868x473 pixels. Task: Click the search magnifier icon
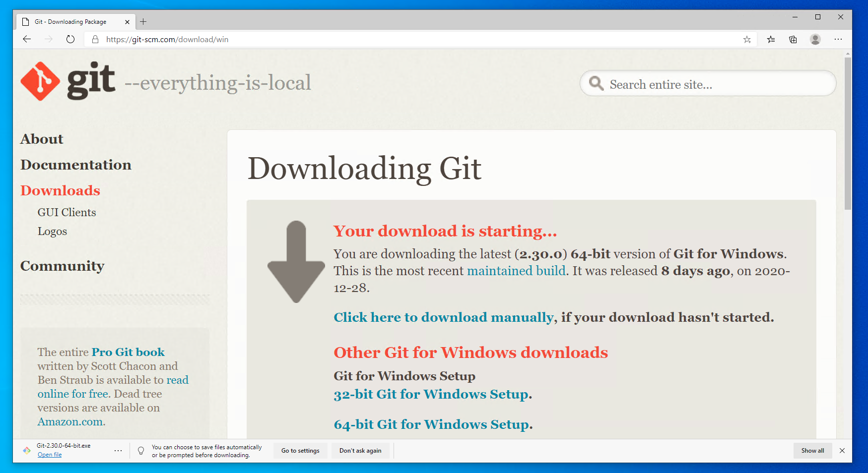point(597,83)
